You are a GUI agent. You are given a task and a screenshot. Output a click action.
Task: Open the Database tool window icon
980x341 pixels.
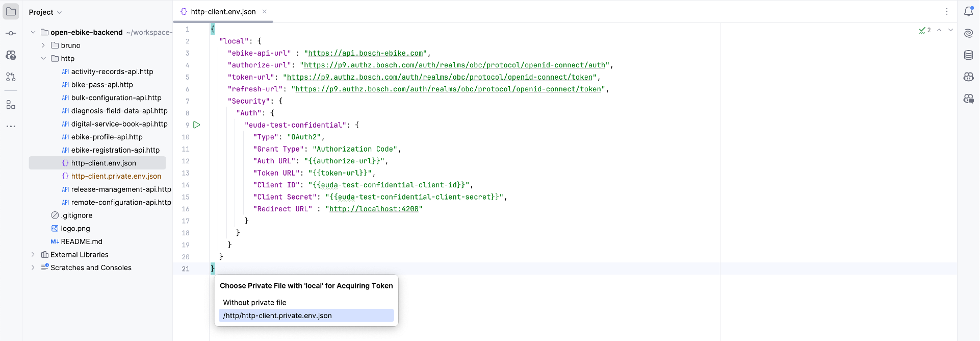[968, 55]
